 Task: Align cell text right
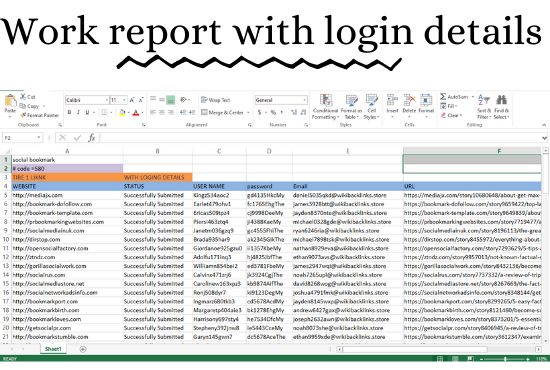(170, 112)
